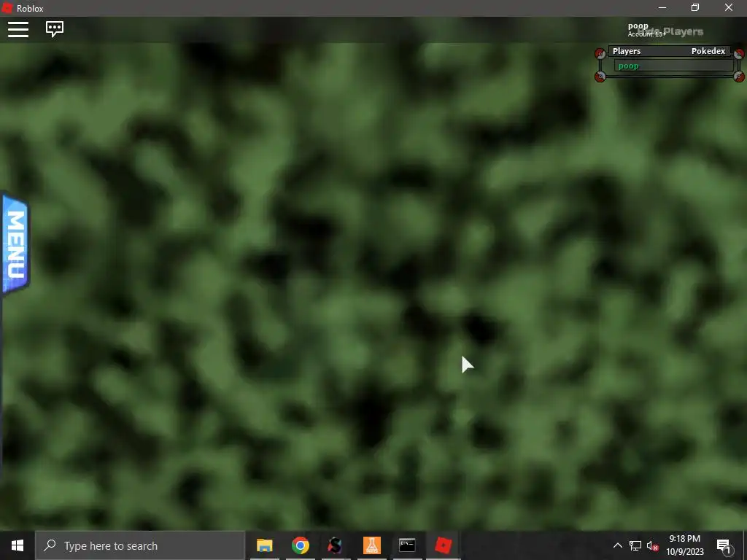Screen dimensions: 747x560
Task: Open the Windows Start menu
Action: (18, 545)
